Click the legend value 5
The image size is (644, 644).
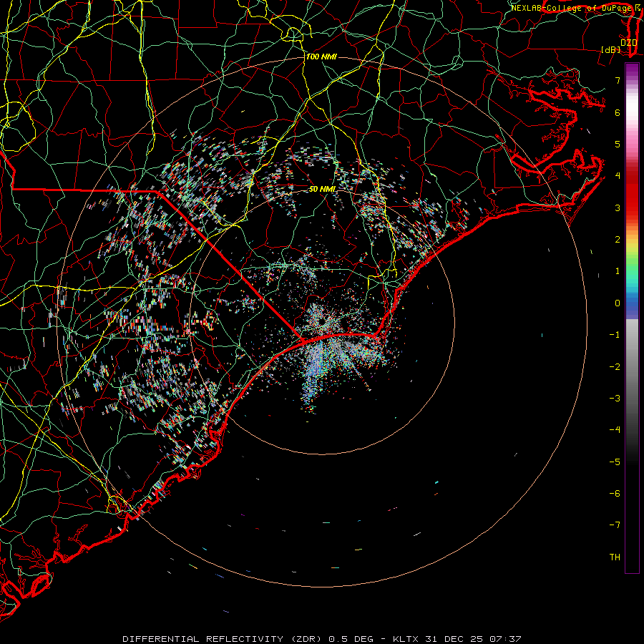(x=618, y=144)
